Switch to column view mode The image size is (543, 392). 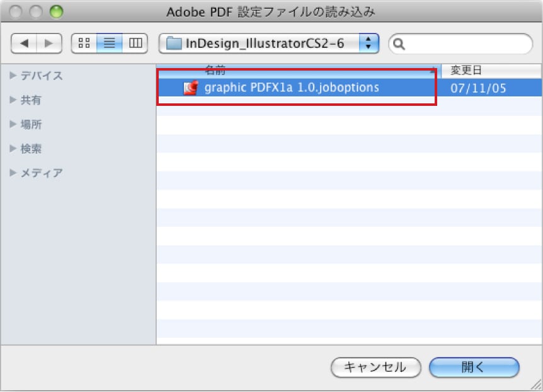(x=134, y=43)
